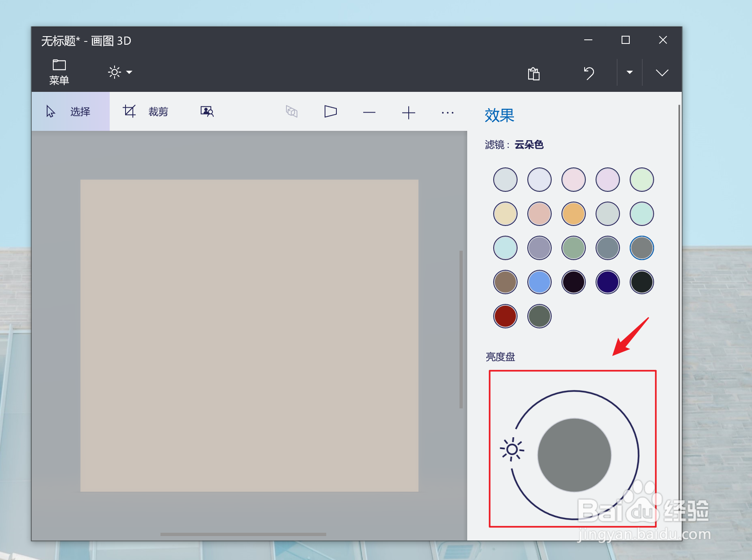
Task: Select the pale green filter swatch
Action: [x=642, y=180]
